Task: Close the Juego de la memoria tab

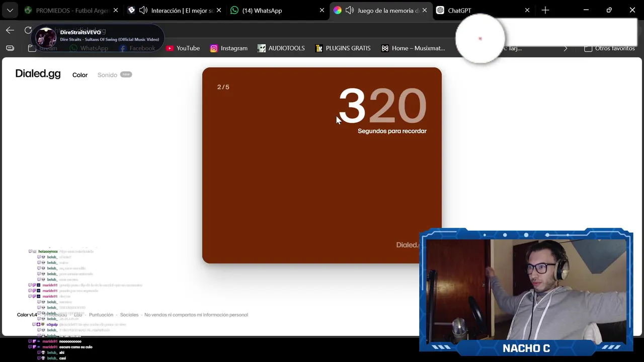Action: click(x=425, y=10)
